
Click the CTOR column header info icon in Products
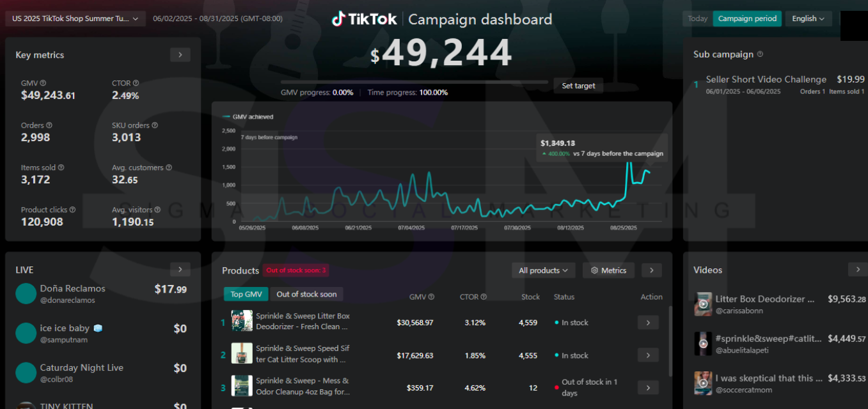(484, 297)
